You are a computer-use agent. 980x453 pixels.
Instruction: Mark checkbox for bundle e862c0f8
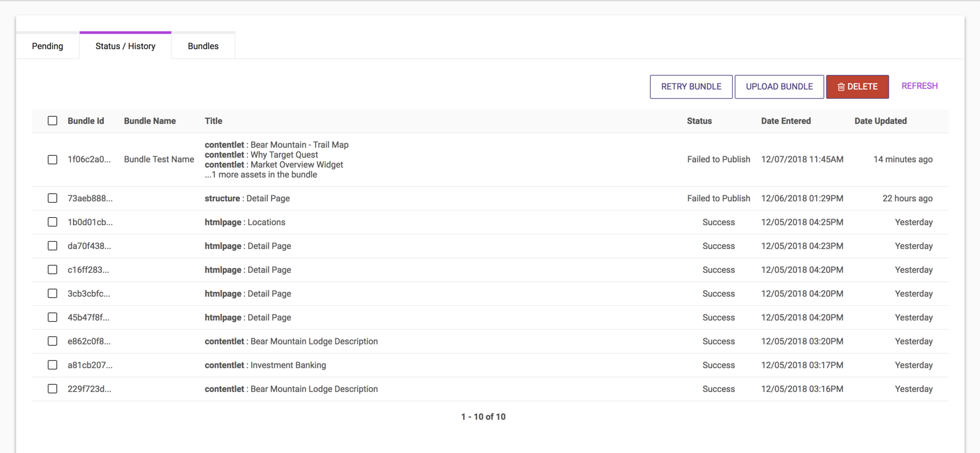tap(52, 341)
